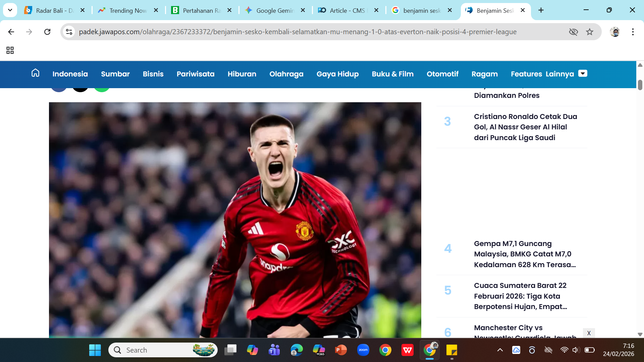Reload the current page
Image resolution: width=644 pixels, height=362 pixels.
click(x=47, y=32)
